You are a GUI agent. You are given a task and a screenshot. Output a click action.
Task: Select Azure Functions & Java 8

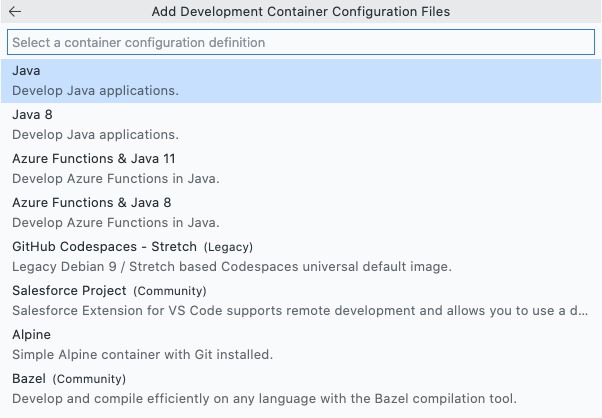[x=91, y=203]
